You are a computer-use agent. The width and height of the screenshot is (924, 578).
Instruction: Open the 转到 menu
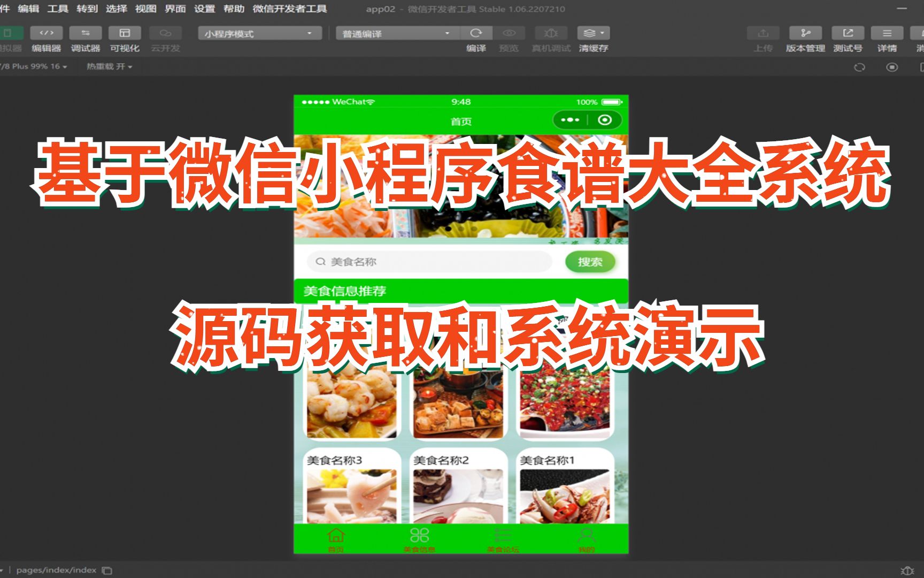[x=87, y=9]
